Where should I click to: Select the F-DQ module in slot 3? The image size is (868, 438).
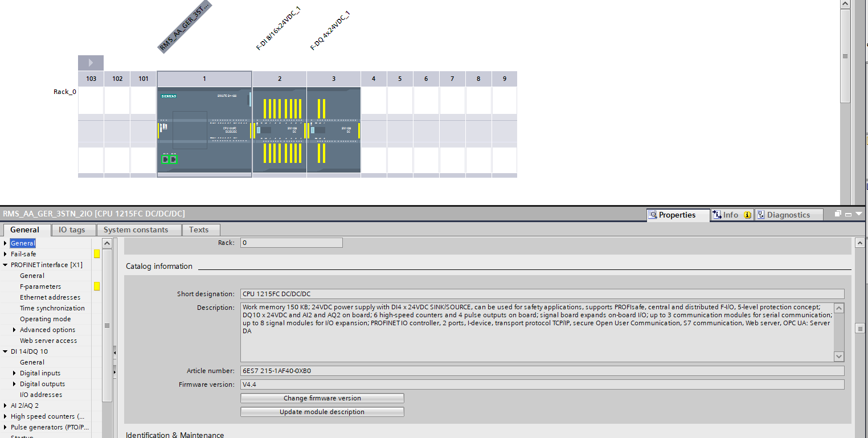tap(334, 129)
